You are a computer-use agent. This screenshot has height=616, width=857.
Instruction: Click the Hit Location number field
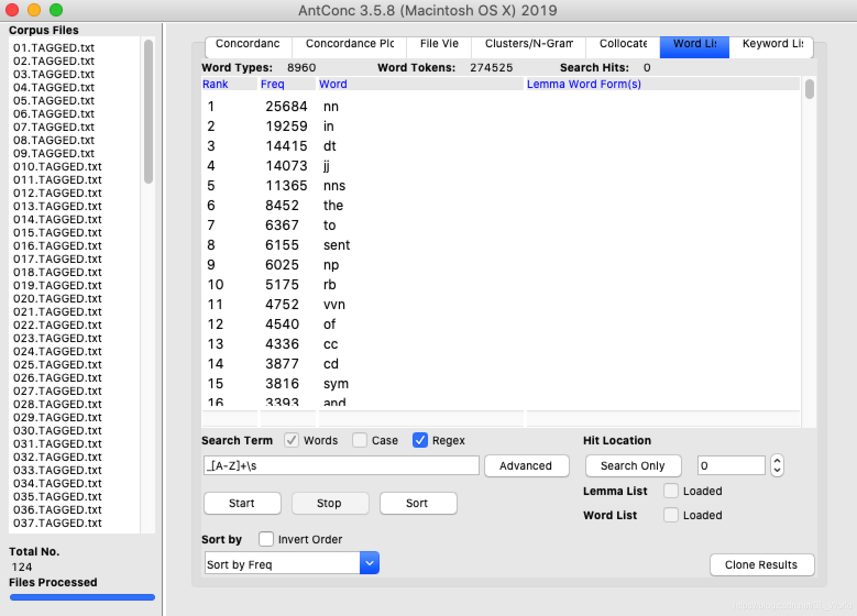point(731,465)
